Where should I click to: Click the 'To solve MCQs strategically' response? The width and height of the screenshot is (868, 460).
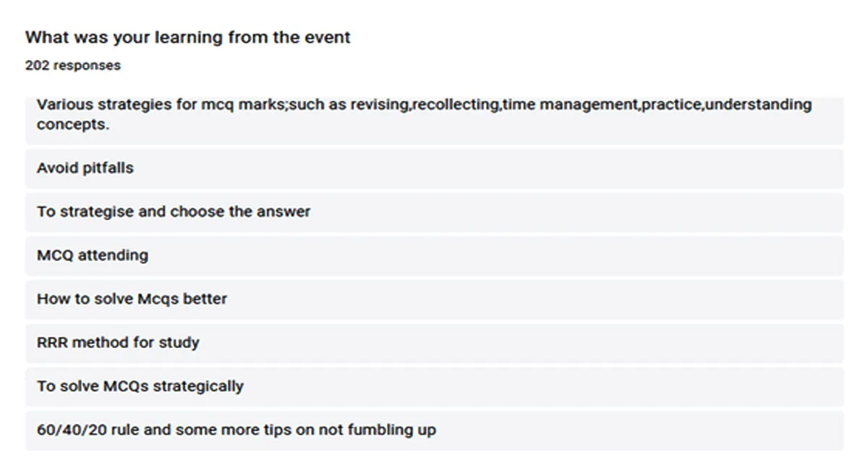pos(434,386)
